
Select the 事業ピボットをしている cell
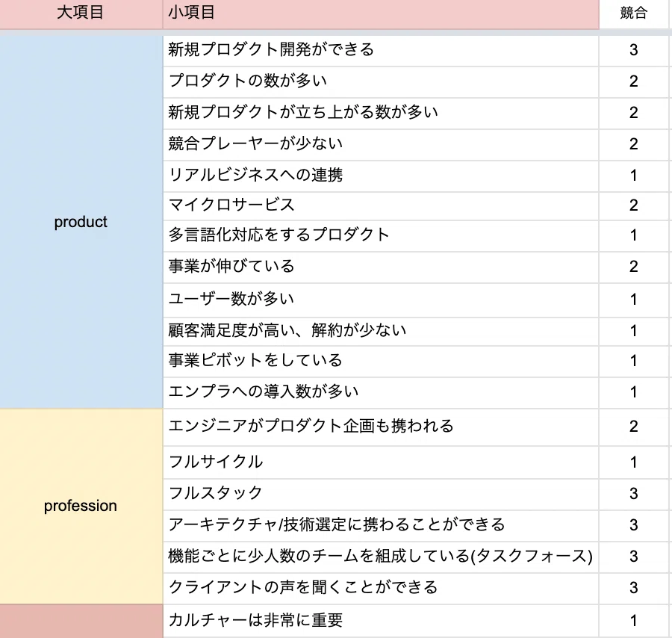point(381,362)
